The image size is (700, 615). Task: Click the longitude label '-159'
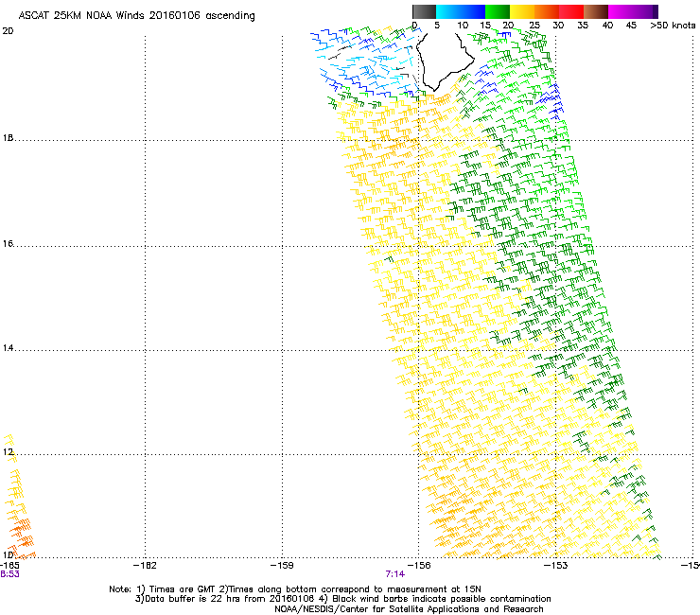click(282, 566)
